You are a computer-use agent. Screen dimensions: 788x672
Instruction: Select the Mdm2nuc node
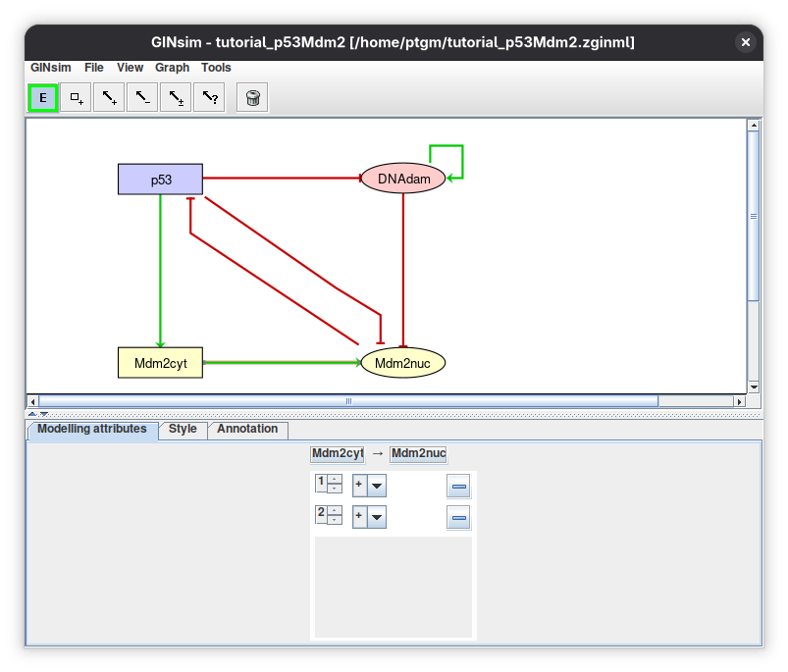tap(403, 363)
